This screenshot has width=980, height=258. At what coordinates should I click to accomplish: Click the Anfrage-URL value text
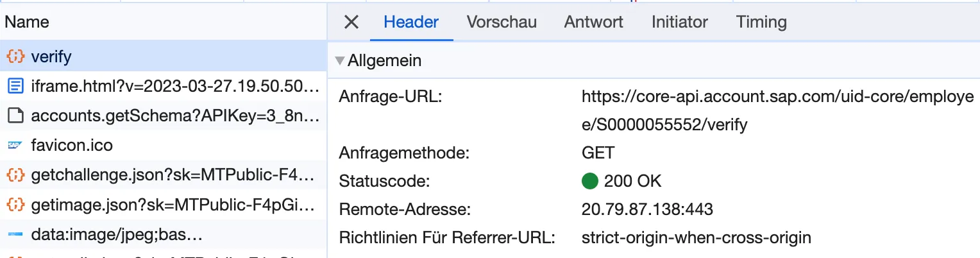pyautogui.click(x=777, y=110)
